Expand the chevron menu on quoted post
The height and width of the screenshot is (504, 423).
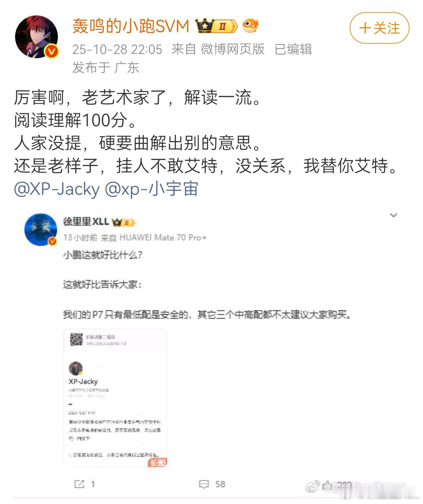click(394, 215)
